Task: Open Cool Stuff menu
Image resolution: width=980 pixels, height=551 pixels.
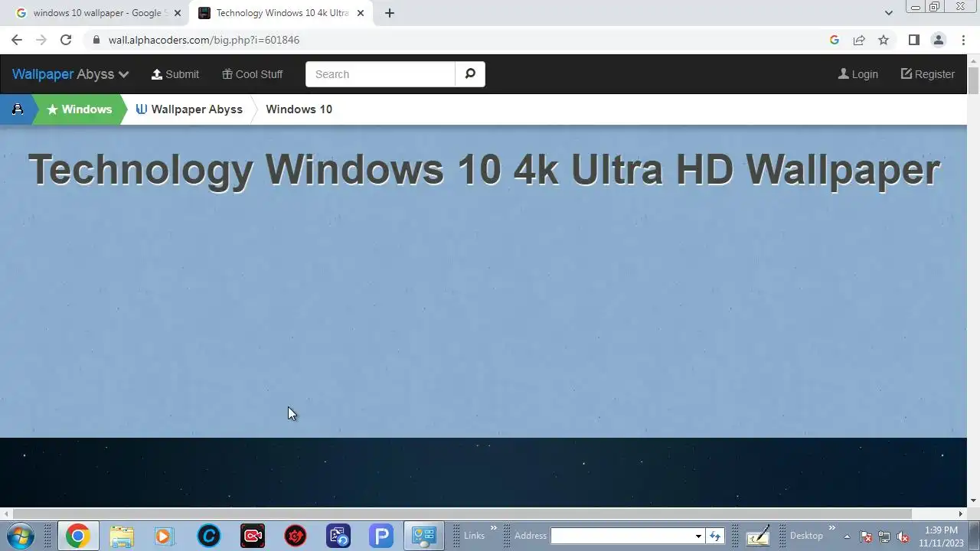Action: tap(252, 74)
